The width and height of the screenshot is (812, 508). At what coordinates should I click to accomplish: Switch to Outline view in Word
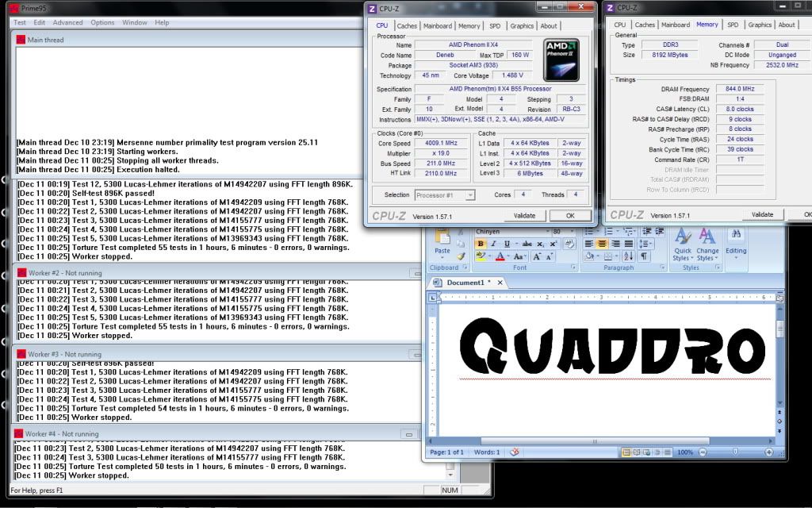[657, 452]
